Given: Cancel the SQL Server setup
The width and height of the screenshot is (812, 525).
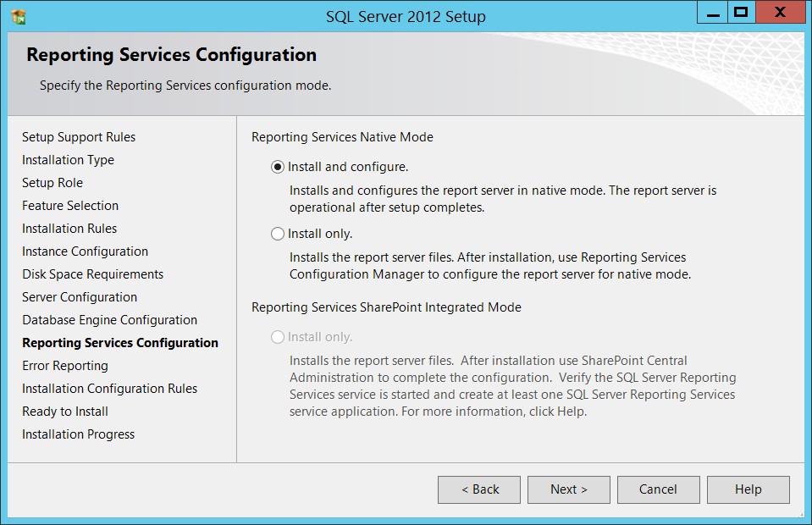Looking at the screenshot, I should pyautogui.click(x=658, y=489).
